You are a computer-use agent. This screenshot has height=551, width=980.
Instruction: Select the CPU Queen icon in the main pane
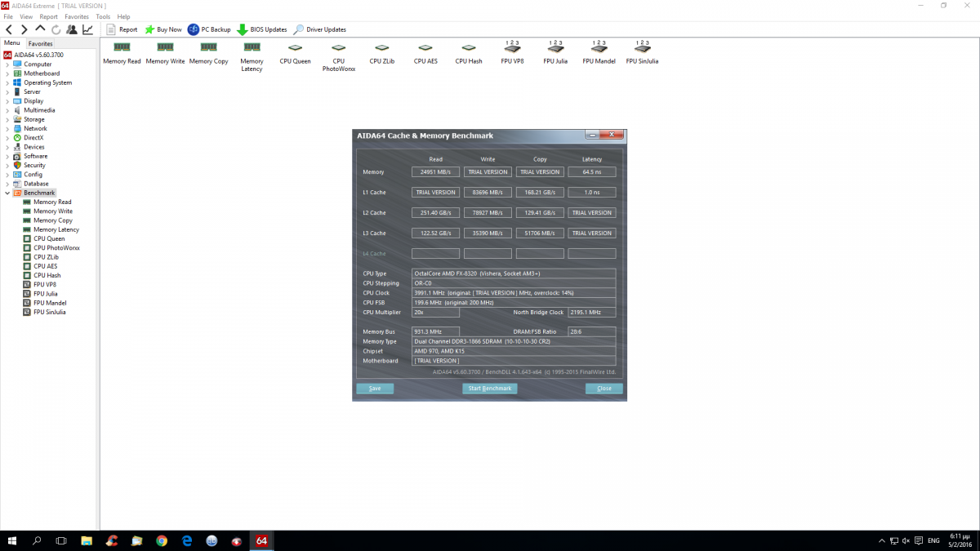click(295, 53)
